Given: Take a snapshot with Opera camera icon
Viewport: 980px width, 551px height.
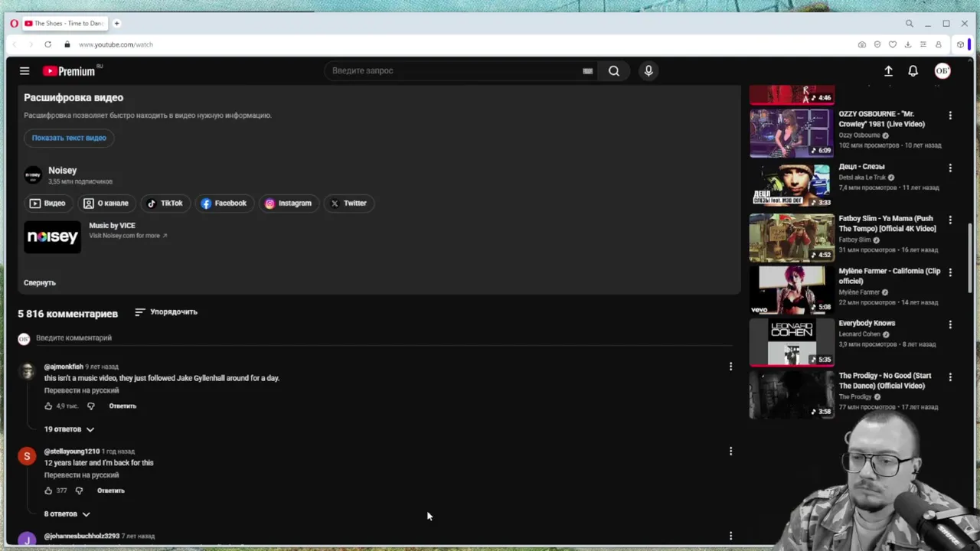Looking at the screenshot, I should [x=861, y=44].
